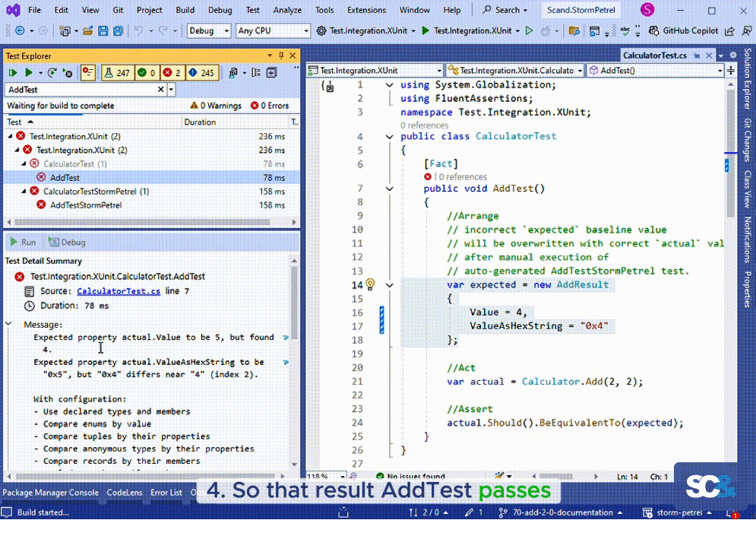Open the CalculatorTest.cs source link
Screen dimensions: 756x536
pos(118,291)
